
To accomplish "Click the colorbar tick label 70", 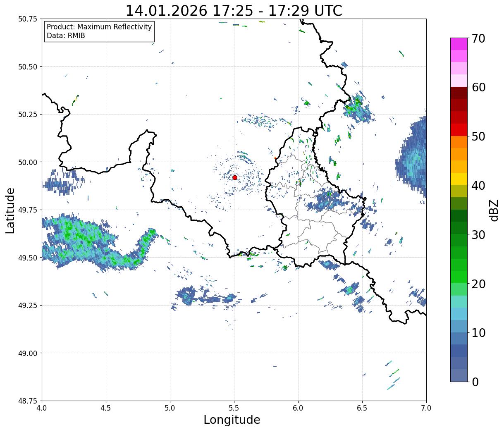I will (x=478, y=38).
